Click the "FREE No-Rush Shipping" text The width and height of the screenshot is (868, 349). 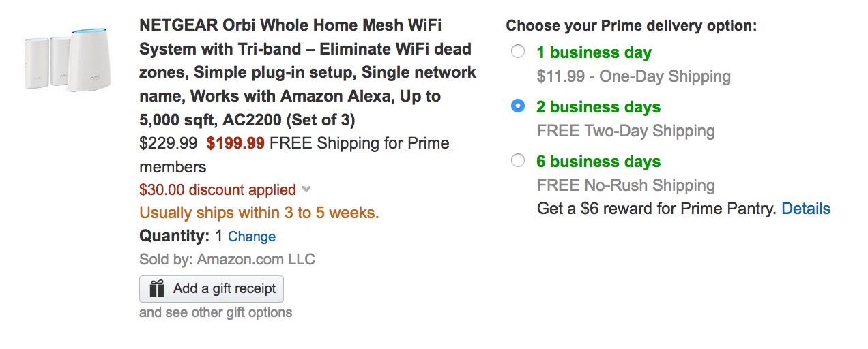626,185
